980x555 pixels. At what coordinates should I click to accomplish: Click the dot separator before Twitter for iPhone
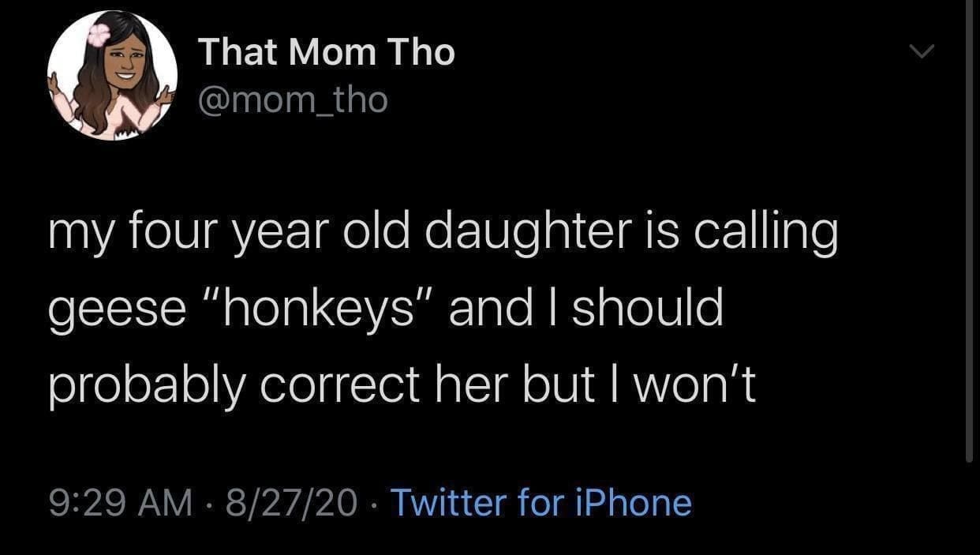[x=376, y=502]
